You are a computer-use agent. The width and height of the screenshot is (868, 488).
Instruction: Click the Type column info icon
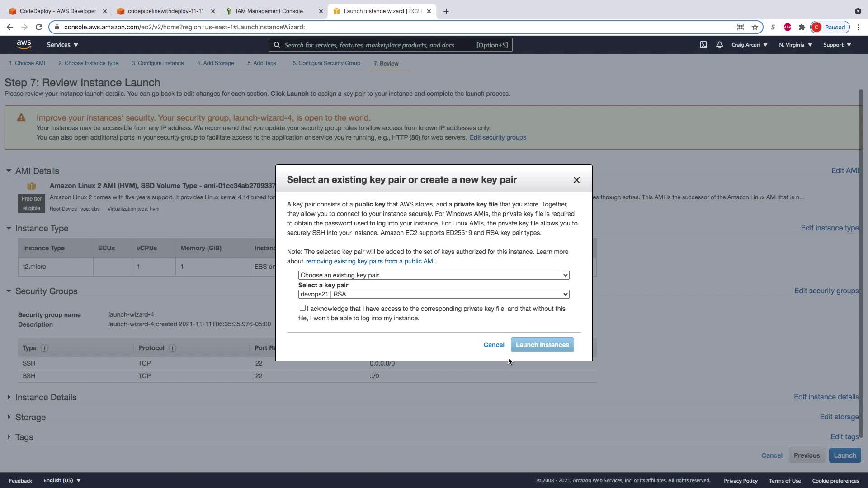pos(44,348)
